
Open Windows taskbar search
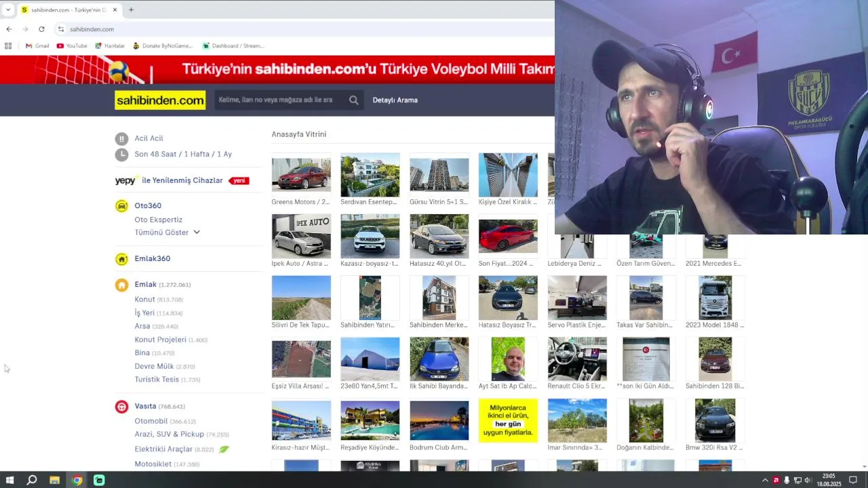coord(32,481)
